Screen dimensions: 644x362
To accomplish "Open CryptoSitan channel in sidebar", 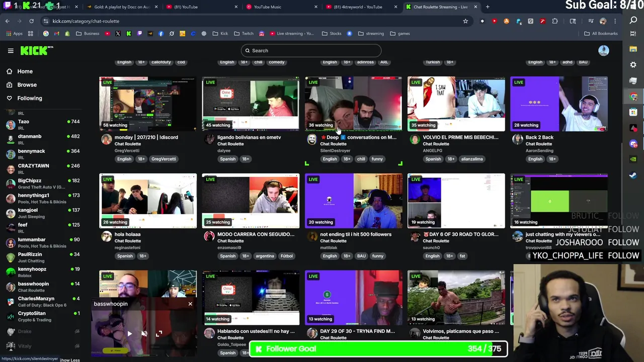I will pyautogui.click(x=43, y=316).
